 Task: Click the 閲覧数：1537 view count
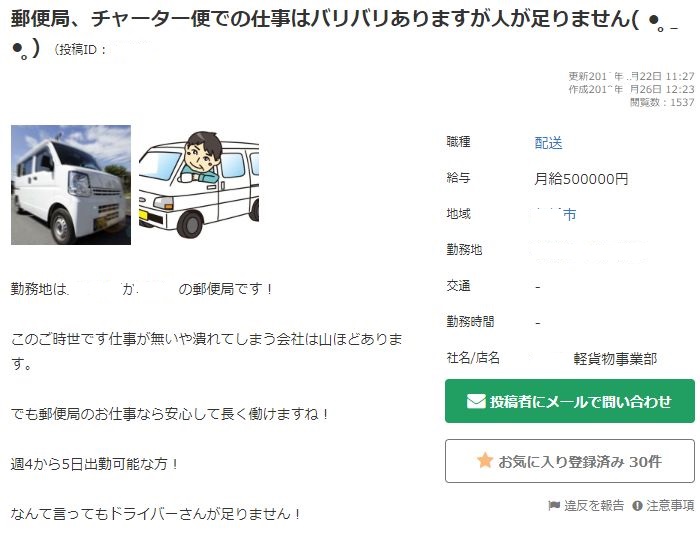[x=662, y=102]
